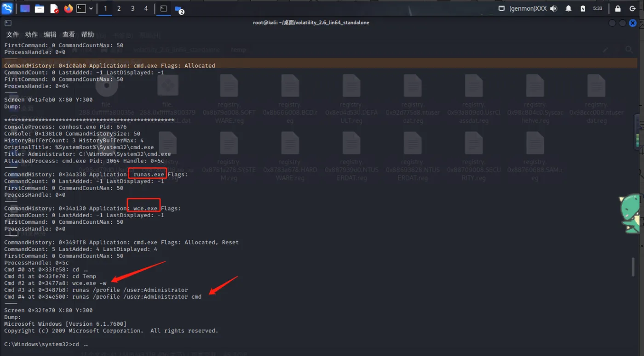The width and height of the screenshot is (644, 356).
Task: Select the file manager taskbar button with badge 2
Action: click(179, 9)
